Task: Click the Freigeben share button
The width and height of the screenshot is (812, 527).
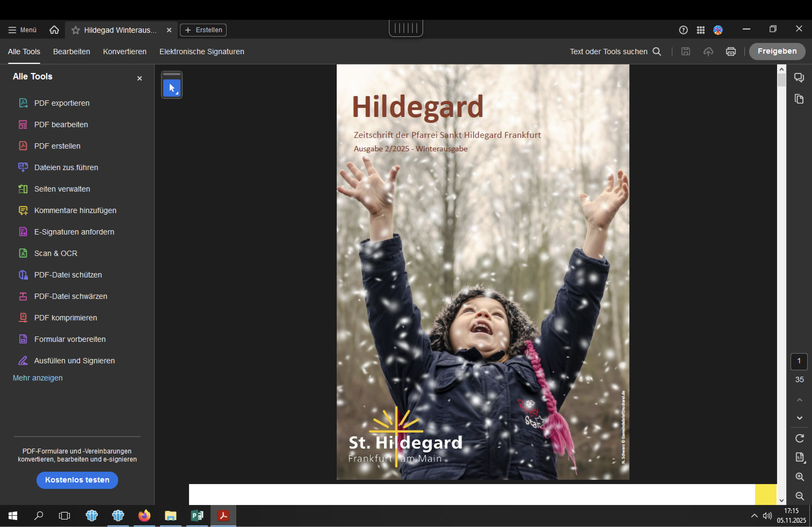Action: coord(777,52)
